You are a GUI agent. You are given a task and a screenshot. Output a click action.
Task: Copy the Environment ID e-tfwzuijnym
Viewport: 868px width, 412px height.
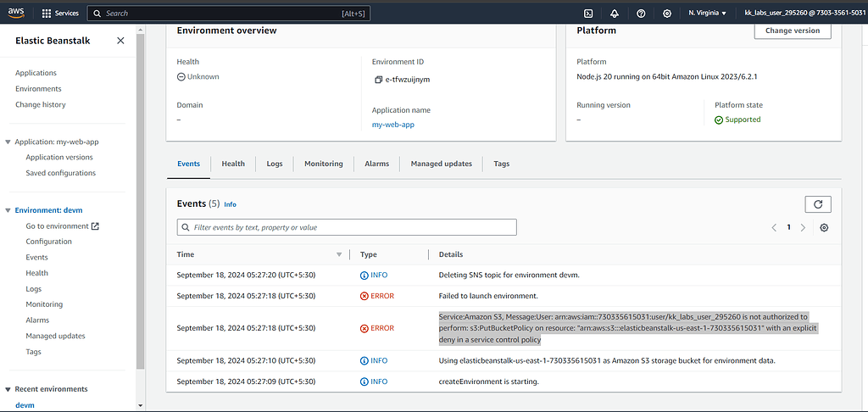pyautogui.click(x=378, y=80)
